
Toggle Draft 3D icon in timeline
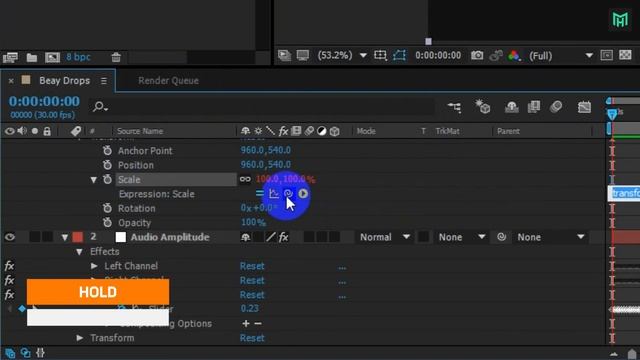[x=482, y=107]
